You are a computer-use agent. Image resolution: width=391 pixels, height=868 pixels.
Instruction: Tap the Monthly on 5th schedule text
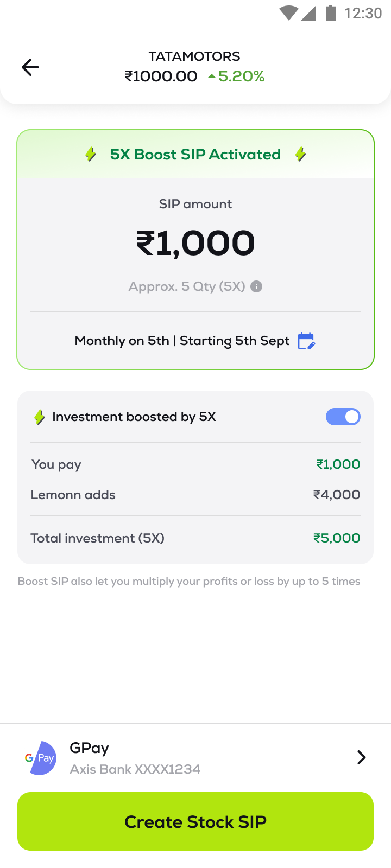pyautogui.click(x=182, y=341)
